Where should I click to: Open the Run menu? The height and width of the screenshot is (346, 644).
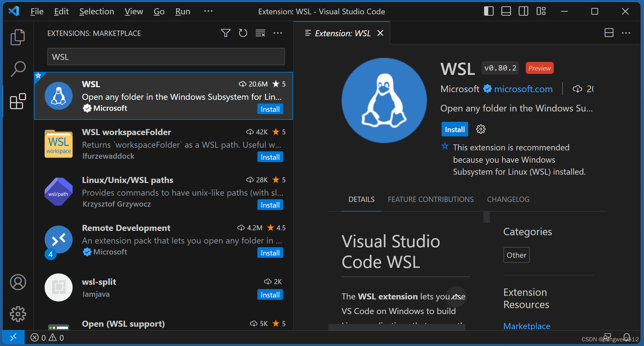point(183,11)
